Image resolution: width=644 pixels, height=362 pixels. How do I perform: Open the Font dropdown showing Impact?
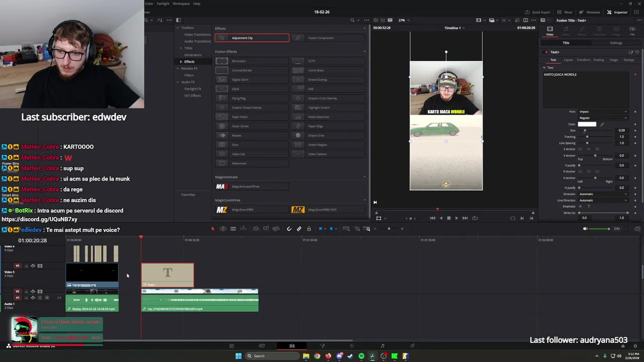click(603, 112)
